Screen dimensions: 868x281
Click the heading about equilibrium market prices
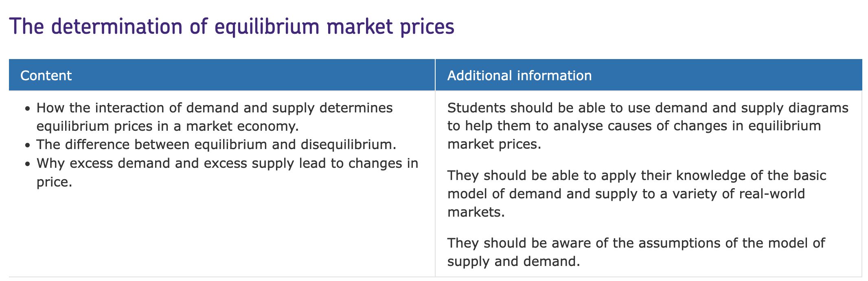pyautogui.click(x=232, y=27)
